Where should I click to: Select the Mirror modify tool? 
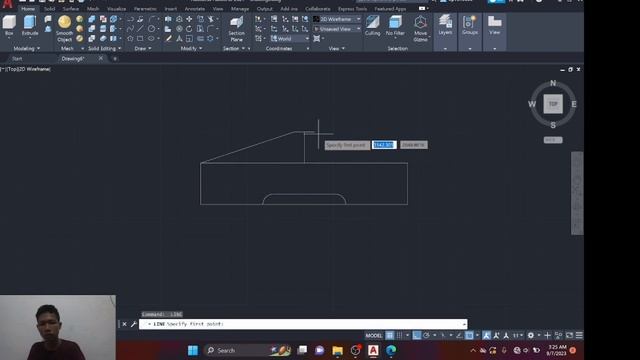coord(179,38)
